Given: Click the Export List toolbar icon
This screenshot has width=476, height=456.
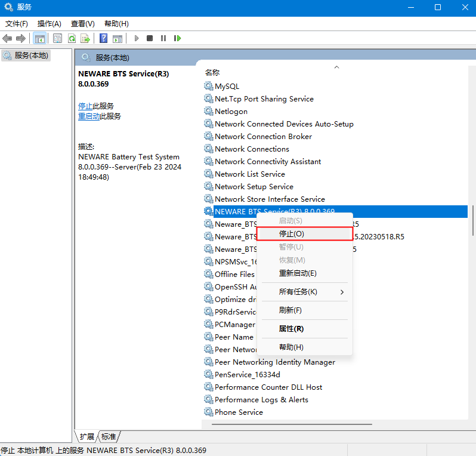Looking at the screenshot, I should [85, 39].
